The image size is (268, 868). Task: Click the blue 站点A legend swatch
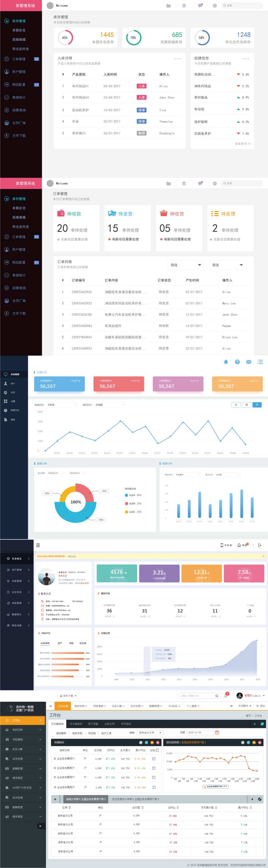pyautogui.click(x=126, y=495)
